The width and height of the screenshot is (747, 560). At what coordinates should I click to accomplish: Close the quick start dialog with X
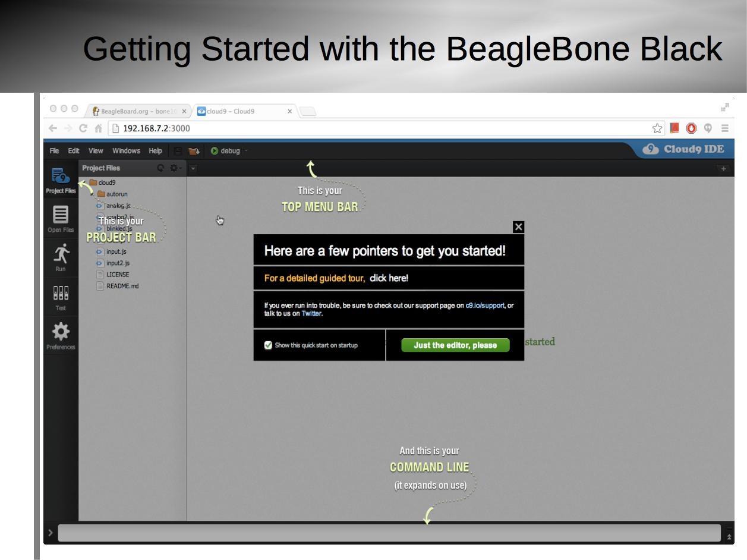518,227
